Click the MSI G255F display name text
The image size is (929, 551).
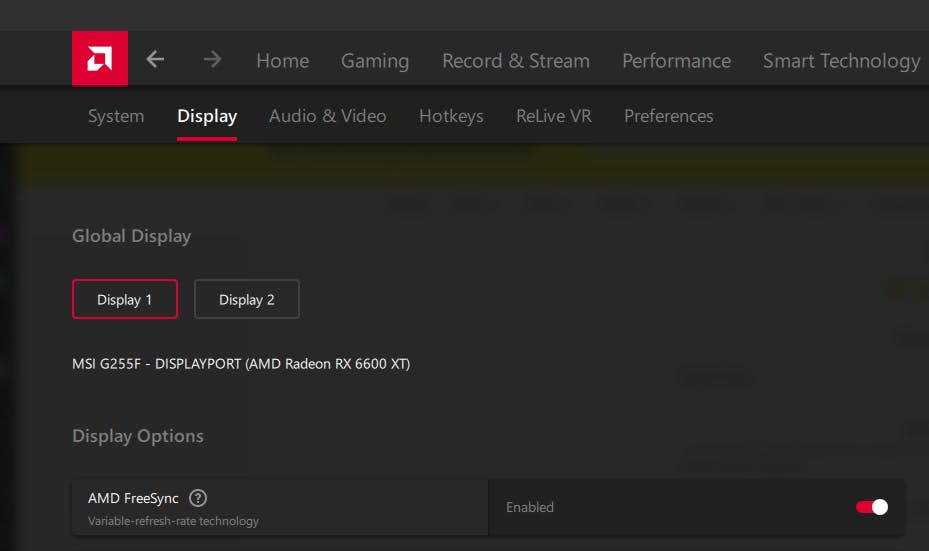click(x=241, y=364)
